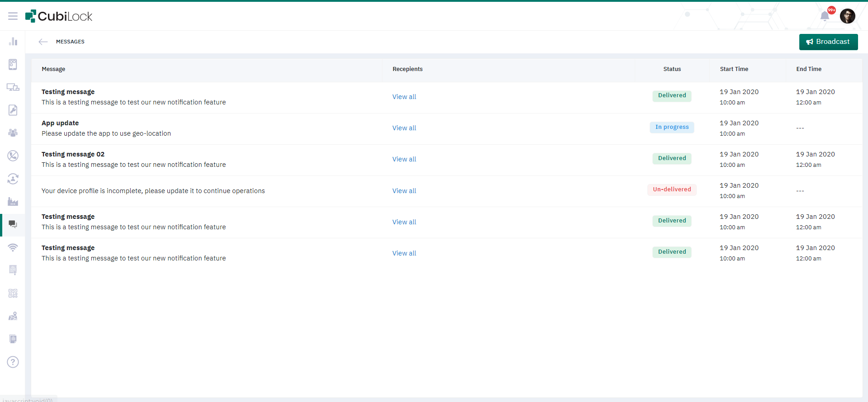Screen dimensions: 868x402
Task: Click the notifications bell icon
Action: tap(825, 16)
